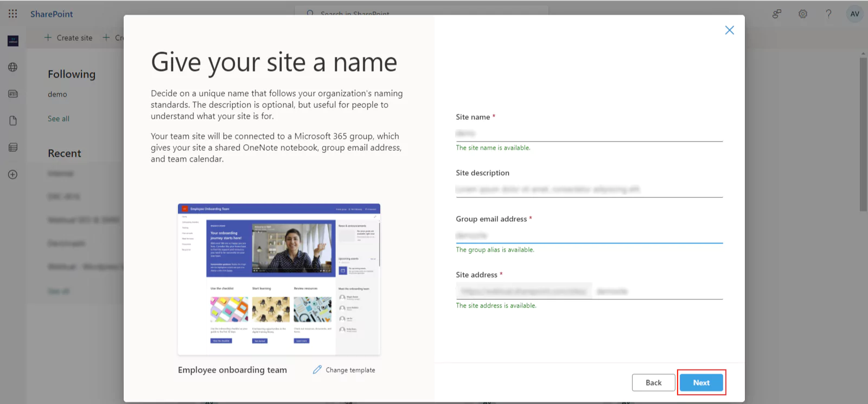Click Create site behind the dialog
The image size is (868, 404).
coord(68,38)
